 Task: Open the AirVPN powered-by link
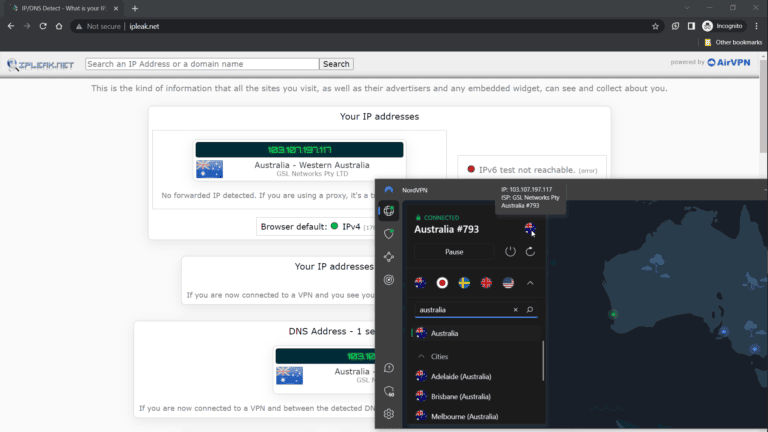point(729,62)
